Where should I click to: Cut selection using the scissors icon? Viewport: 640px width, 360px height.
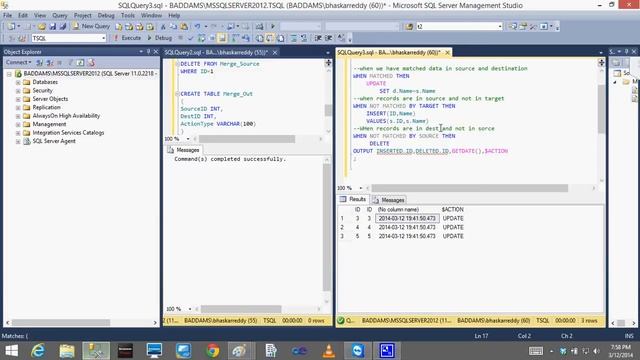pos(163,26)
